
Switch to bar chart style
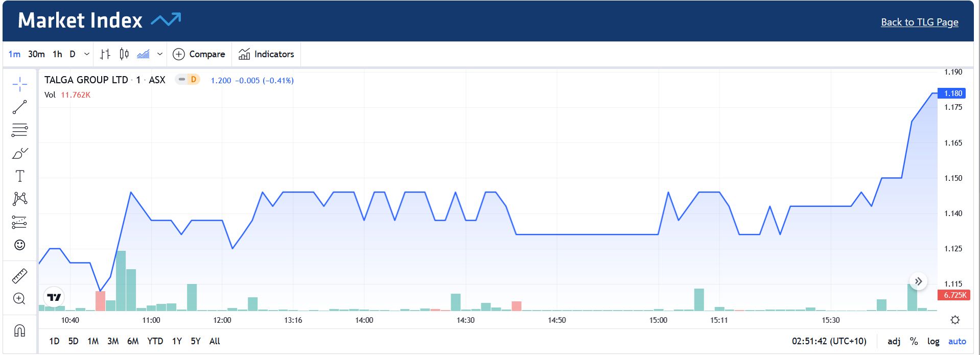[x=105, y=54]
